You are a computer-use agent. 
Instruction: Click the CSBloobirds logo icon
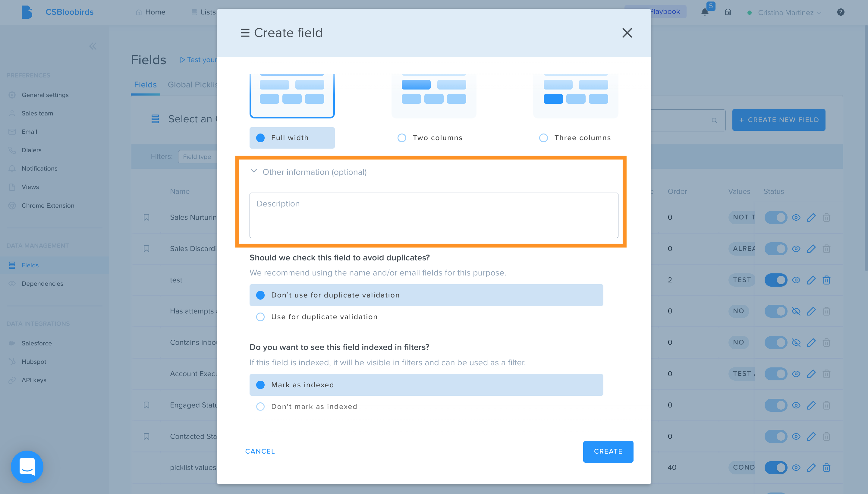tap(27, 12)
